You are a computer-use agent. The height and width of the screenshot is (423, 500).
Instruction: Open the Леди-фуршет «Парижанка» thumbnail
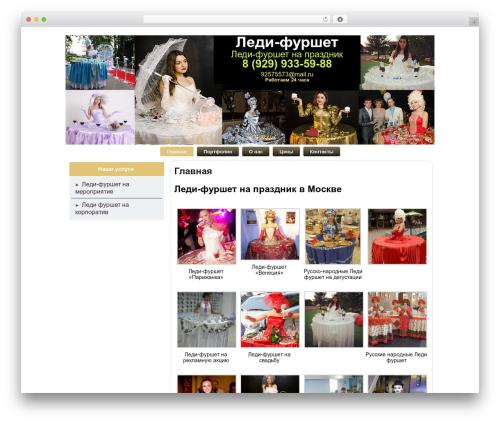[x=207, y=236]
